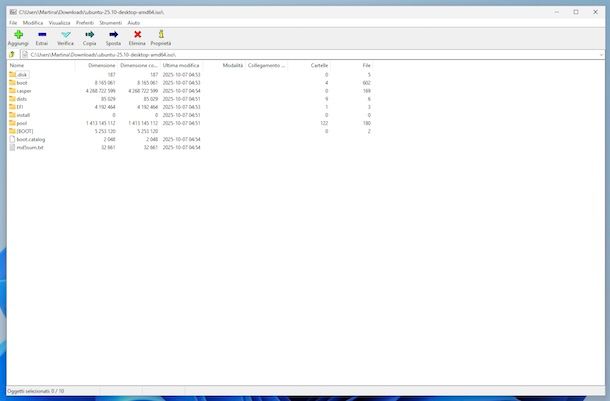The width and height of the screenshot is (610, 401).
Task: Sort by the Collegamento column header
Action: coord(266,65)
